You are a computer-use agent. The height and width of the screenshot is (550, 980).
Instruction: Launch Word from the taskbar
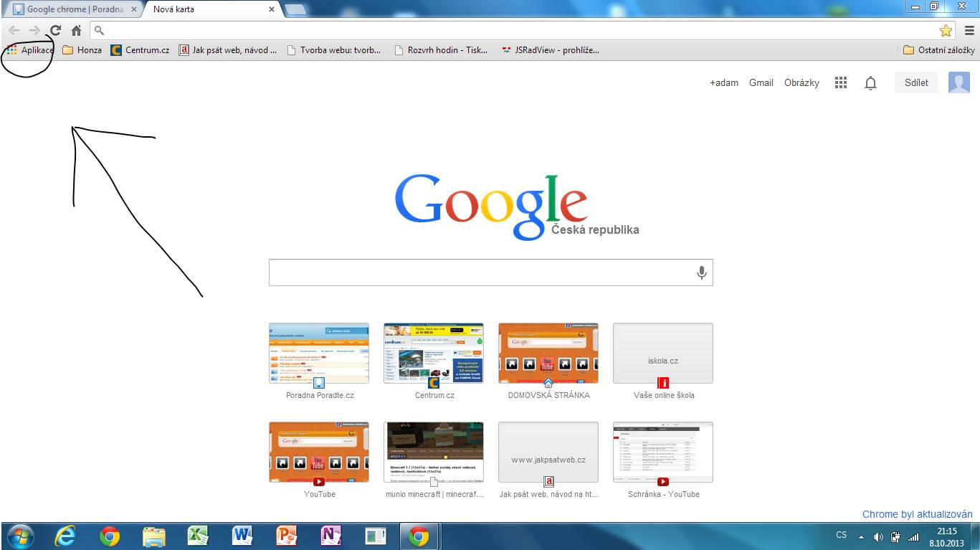point(242,536)
